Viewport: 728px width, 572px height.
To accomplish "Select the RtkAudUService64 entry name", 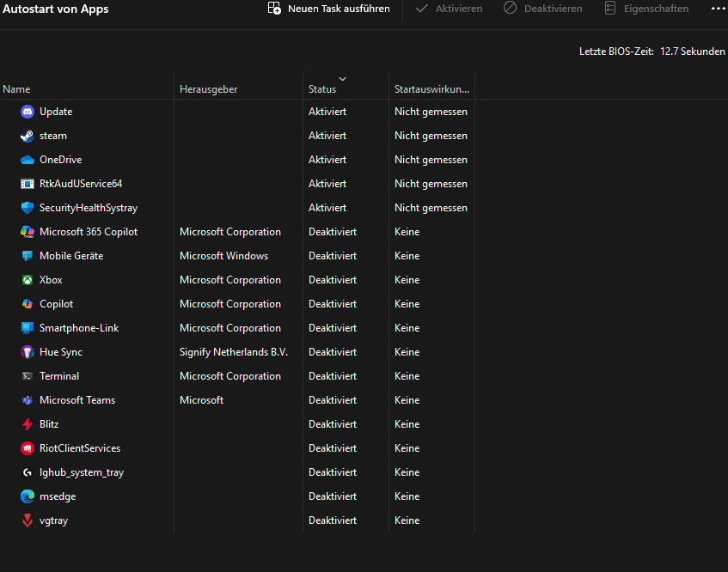I will (x=81, y=184).
